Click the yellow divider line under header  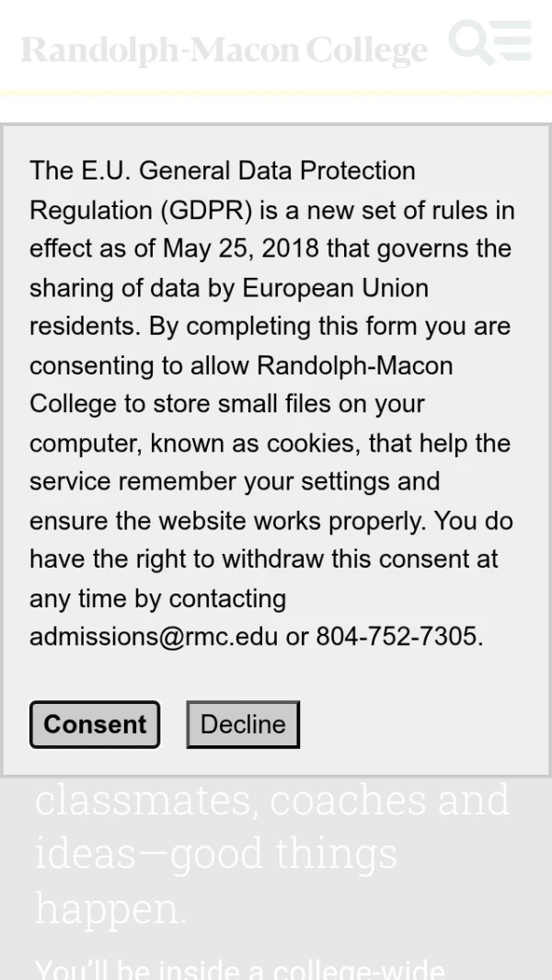pyautogui.click(x=276, y=93)
